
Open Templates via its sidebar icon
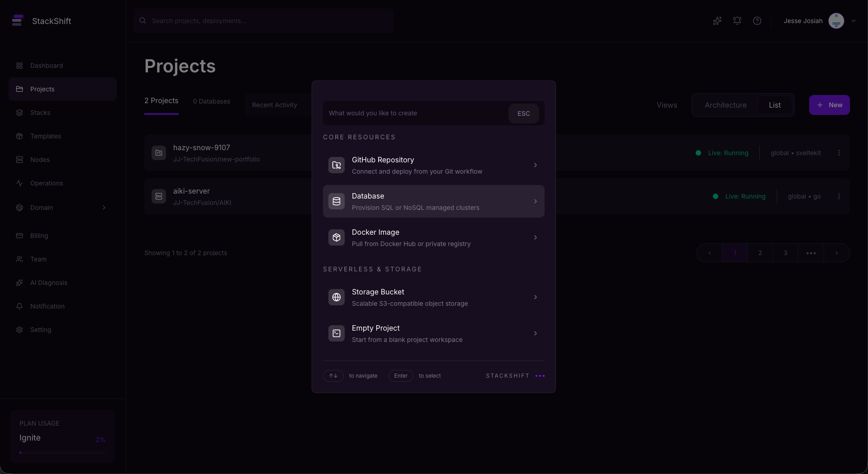coord(19,136)
